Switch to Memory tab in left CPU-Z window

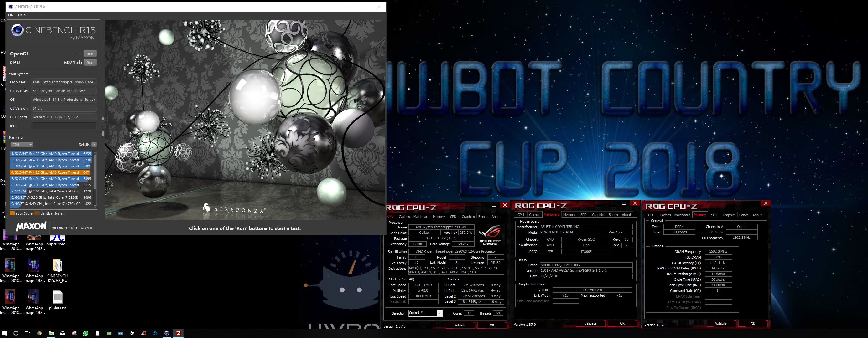[439, 217]
